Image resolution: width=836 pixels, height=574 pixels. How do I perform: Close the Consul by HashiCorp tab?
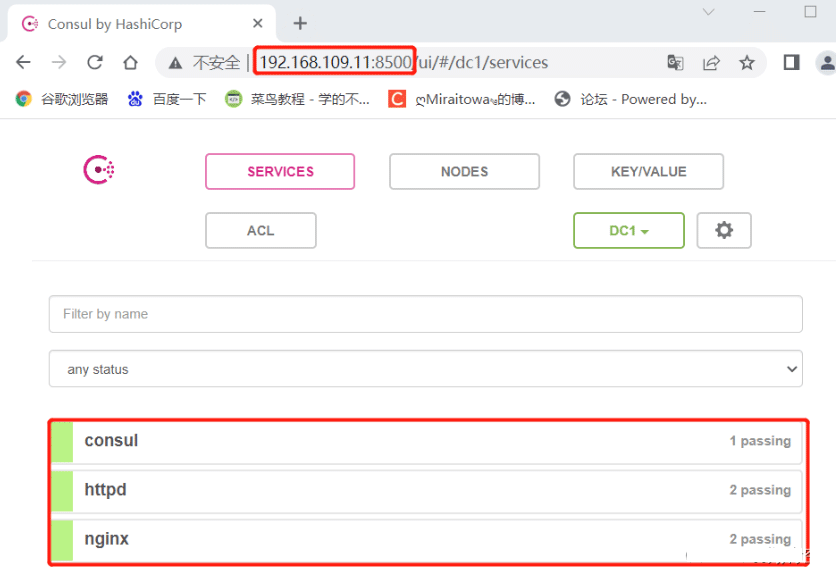coord(258,23)
